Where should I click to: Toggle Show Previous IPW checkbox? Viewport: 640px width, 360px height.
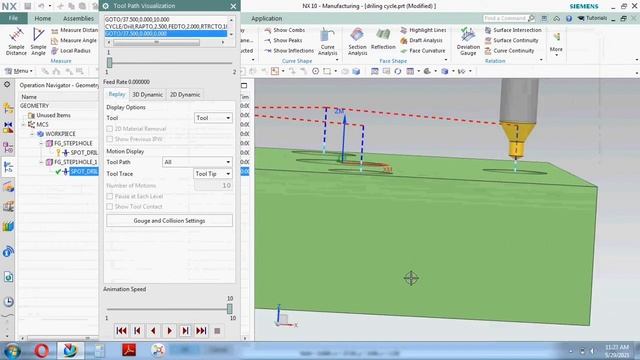[x=109, y=139]
